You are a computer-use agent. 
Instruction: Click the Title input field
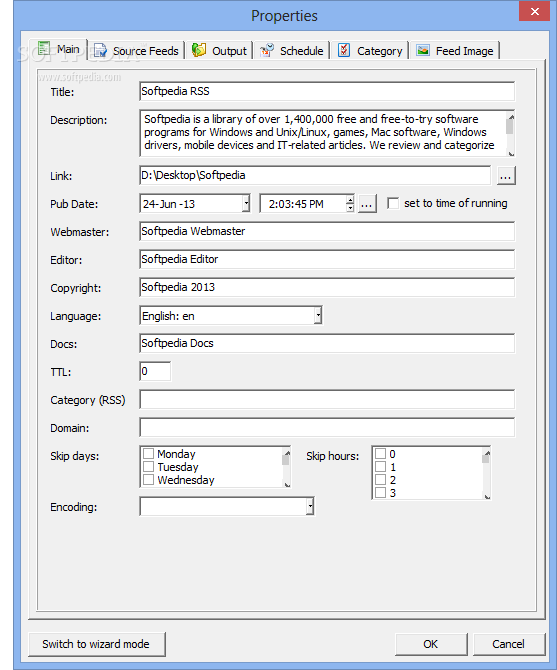pos(327,91)
